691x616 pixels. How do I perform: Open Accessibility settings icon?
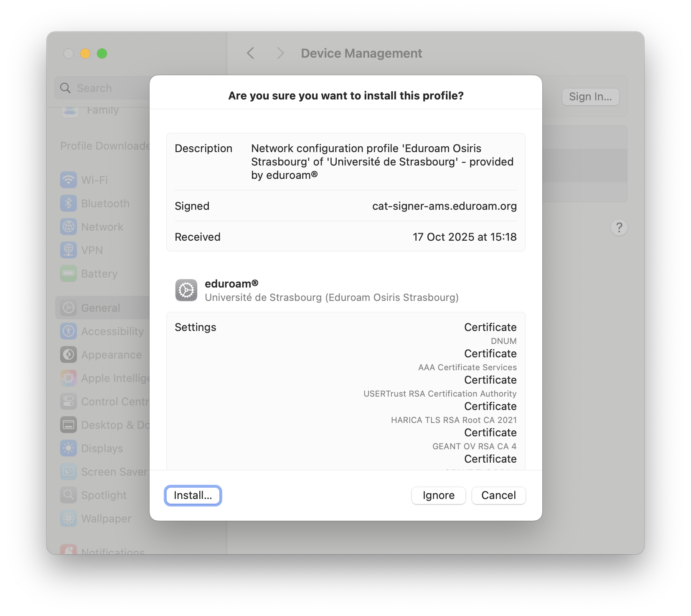69,331
